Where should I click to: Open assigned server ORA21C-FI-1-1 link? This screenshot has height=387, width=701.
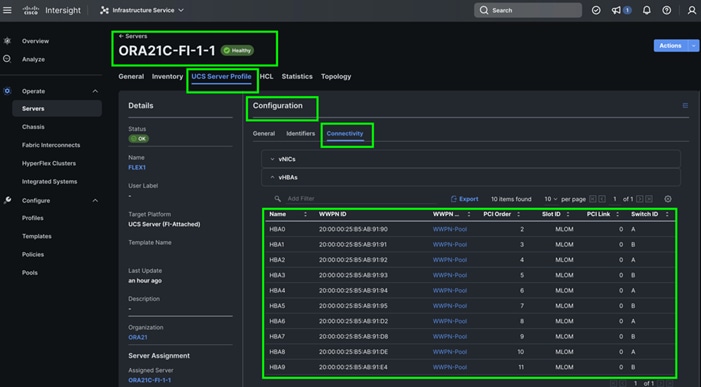pos(149,380)
